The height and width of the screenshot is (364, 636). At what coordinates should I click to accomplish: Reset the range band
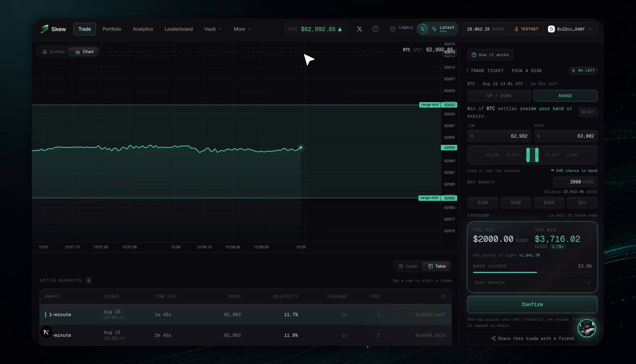[x=587, y=112]
